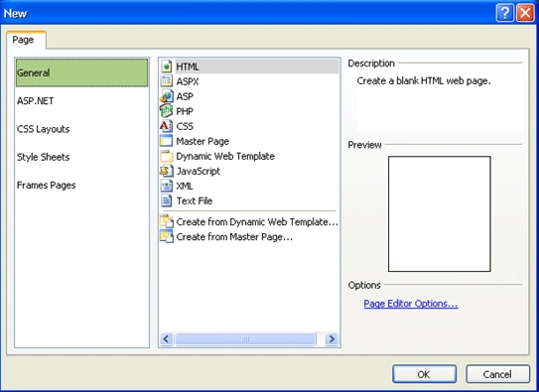Click the Text File icon
The width and height of the screenshot is (539, 392).
coord(167,200)
